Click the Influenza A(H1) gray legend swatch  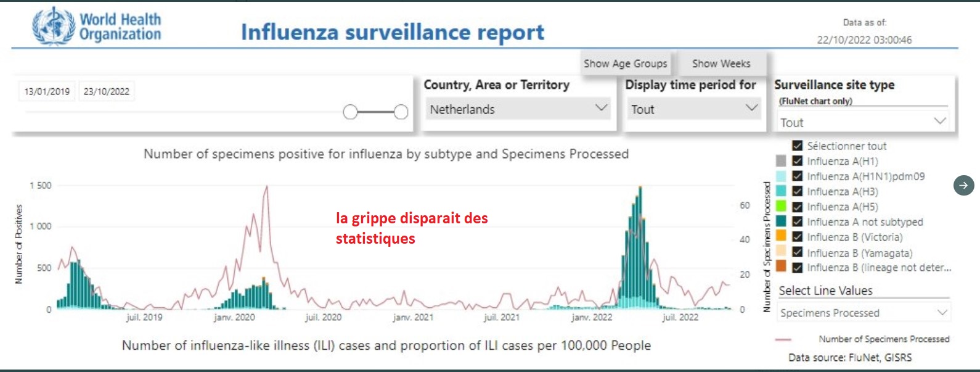click(x=781, y=161)
